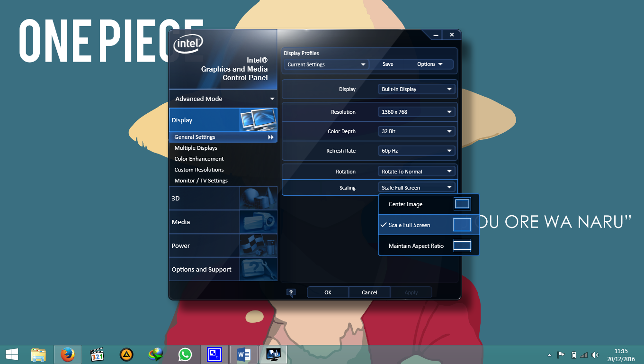This screenshot has width=644, height=364.
Task: Click the Save profile button
Action: coord(388,64)
